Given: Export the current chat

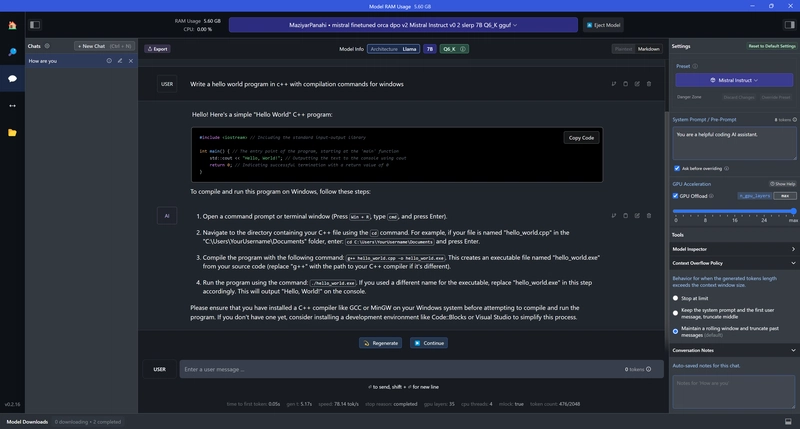Looking at the screenshot, I should point(158,49).
